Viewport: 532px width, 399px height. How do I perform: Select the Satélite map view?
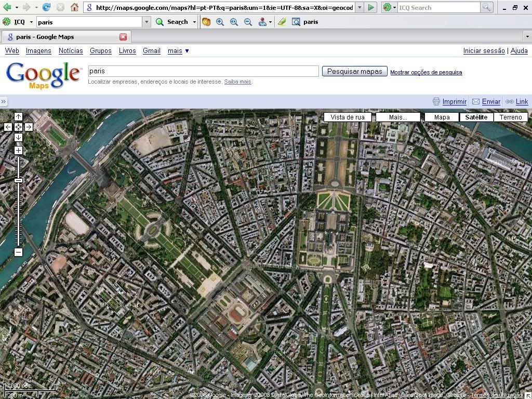476,117
